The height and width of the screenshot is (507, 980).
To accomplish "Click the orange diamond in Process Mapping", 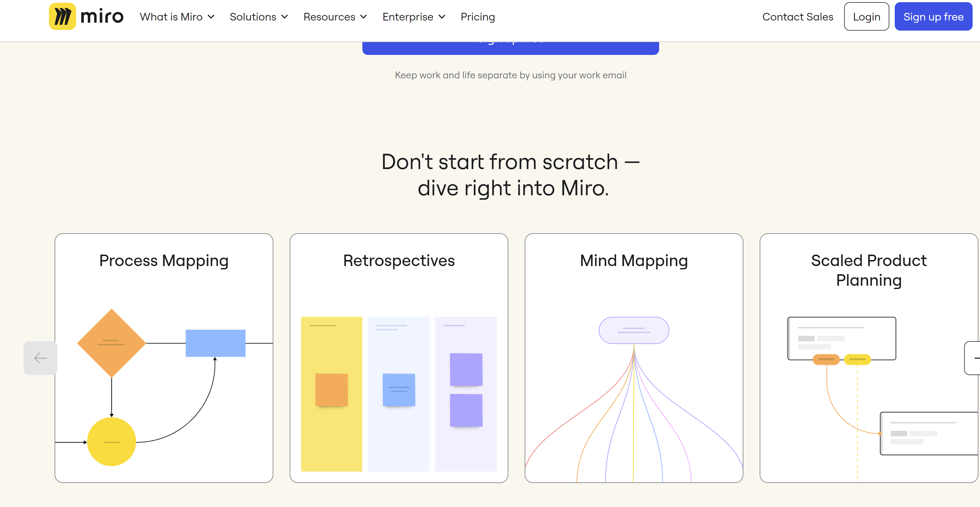I will [112, 343].
